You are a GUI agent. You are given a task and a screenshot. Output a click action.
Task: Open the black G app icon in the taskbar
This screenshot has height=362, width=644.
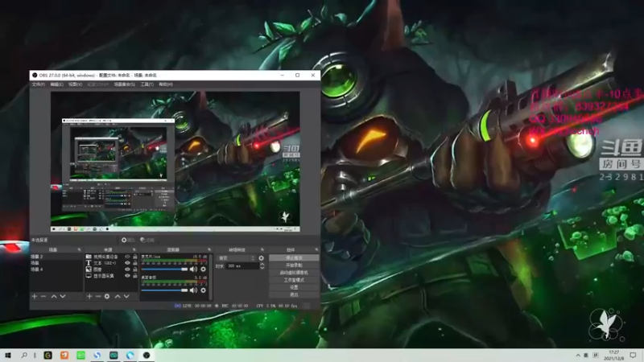pos(48,355)
